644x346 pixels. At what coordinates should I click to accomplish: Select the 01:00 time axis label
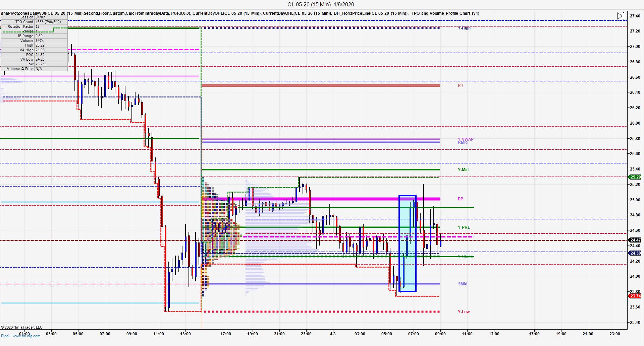click(x=24, y=334)
